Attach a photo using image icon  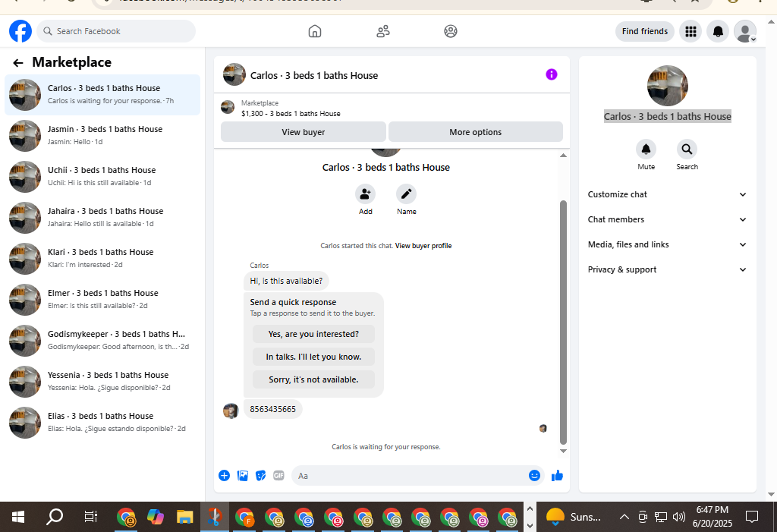click(243, 476)
